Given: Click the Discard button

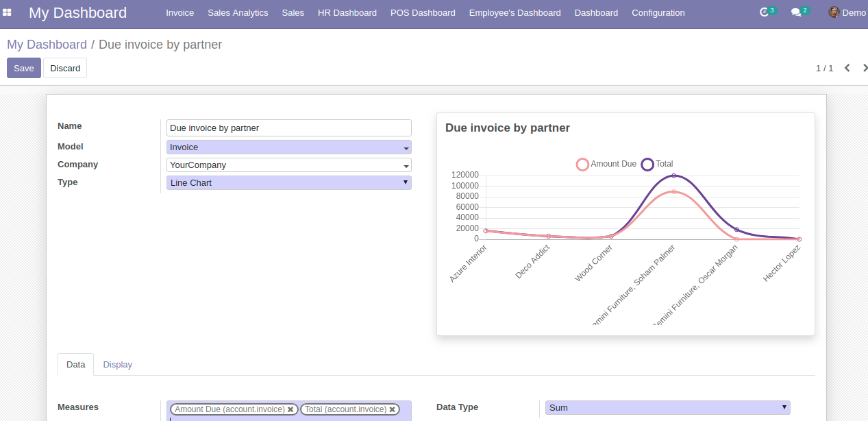Looking at the screenshot, I should tap(65, 68).
